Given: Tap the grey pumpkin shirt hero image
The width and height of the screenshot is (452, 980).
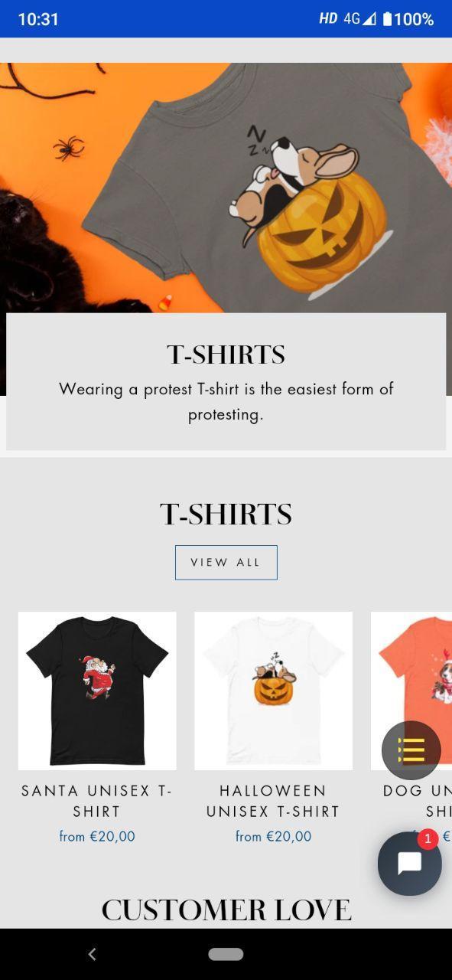Looking at the screenshot, I should [x=226, y=188].
